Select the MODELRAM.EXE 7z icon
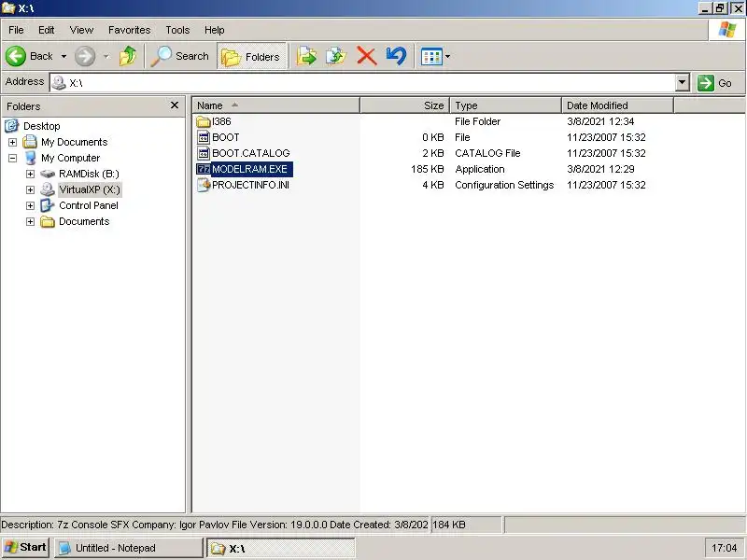The width and height of the screenshot is (747, 560). tap(204, 169)
